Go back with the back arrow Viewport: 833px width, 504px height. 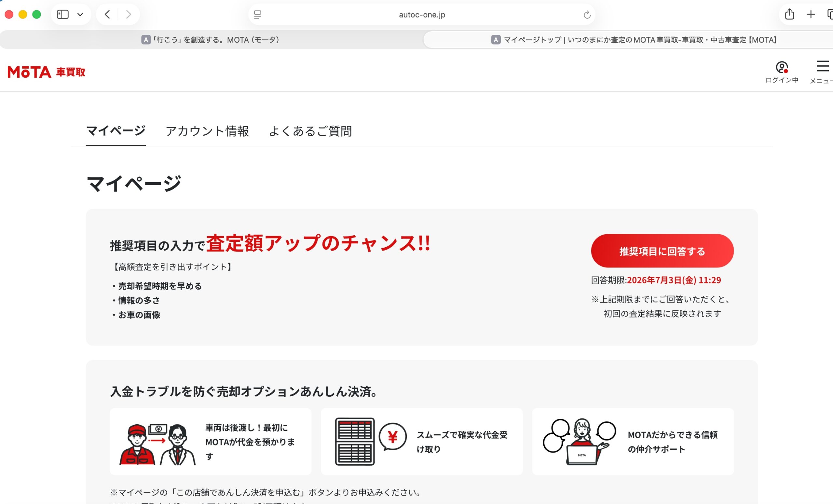click(107, 15)
